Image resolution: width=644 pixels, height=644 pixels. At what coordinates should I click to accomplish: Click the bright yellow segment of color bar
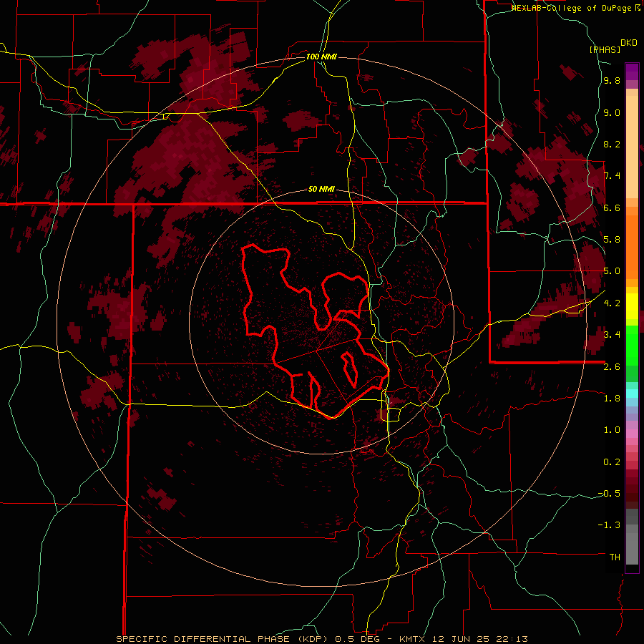point(632,306)
